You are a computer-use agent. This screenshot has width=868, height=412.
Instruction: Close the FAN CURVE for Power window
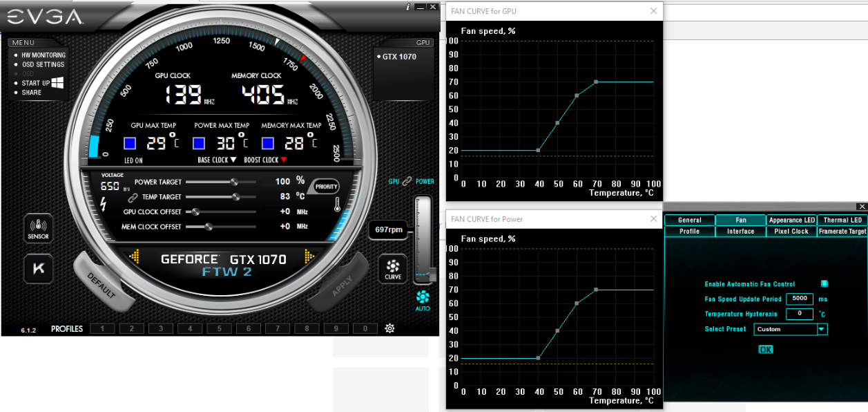pyautogui.click(x=653, y=219)
